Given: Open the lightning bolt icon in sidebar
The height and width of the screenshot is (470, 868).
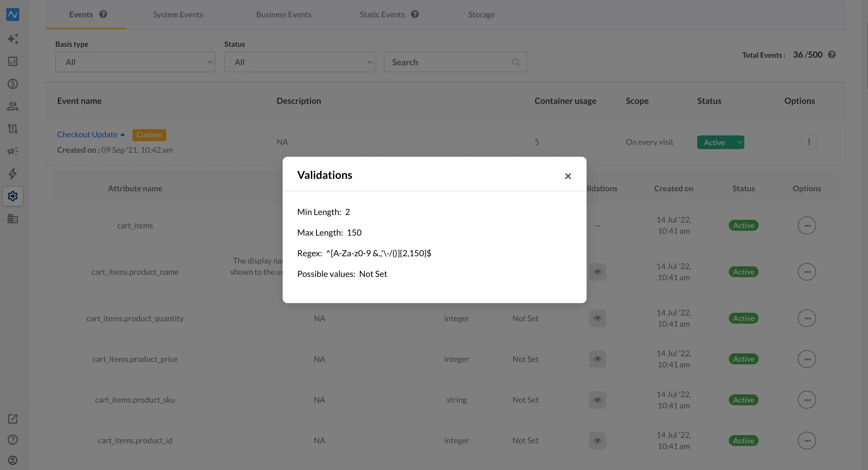Looking at the screenshot, I should [x=13, y=173].
